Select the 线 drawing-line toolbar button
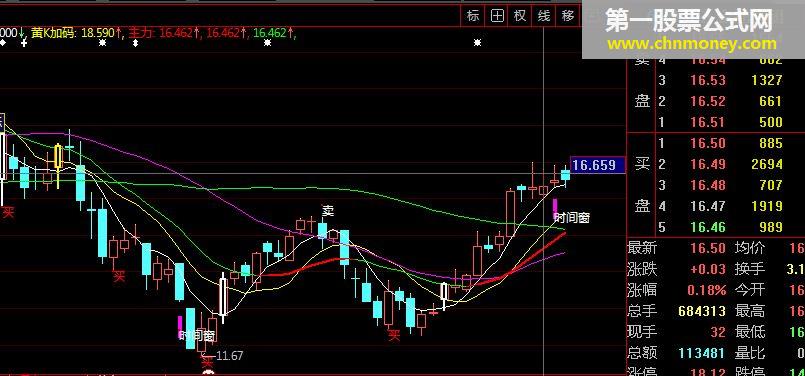The height and width of the screenshot is (376, 805). point(544,16)
